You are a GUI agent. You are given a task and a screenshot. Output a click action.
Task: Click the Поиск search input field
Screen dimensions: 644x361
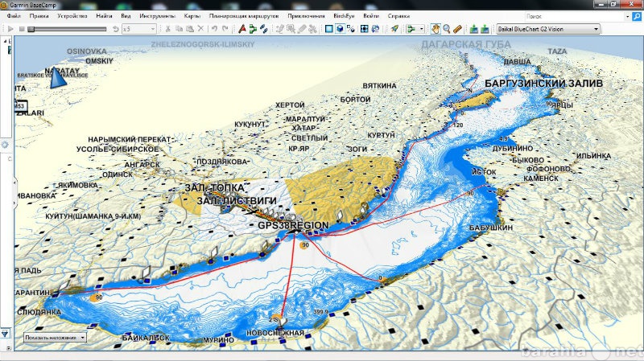click(574, 16)
